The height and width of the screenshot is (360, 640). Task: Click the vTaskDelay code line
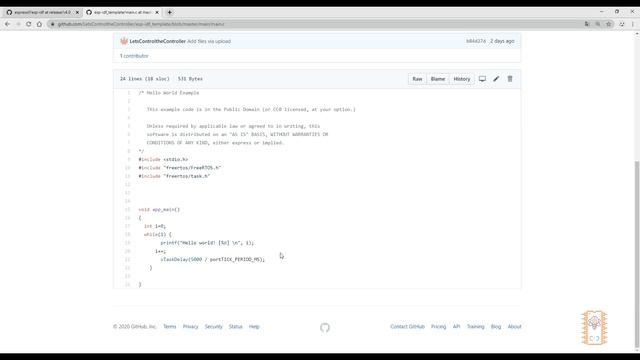(213, 260)
